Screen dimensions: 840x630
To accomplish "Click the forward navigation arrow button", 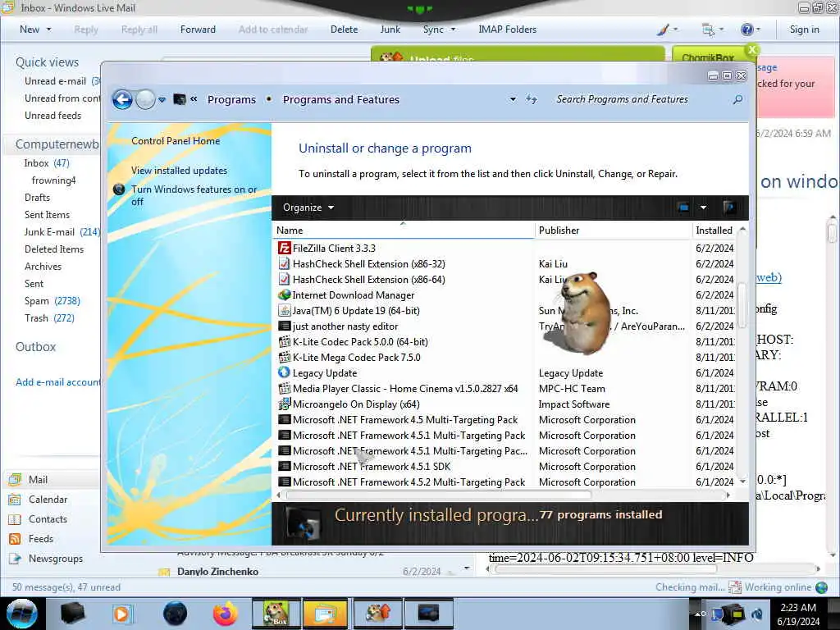I will [x=145, y=99].
